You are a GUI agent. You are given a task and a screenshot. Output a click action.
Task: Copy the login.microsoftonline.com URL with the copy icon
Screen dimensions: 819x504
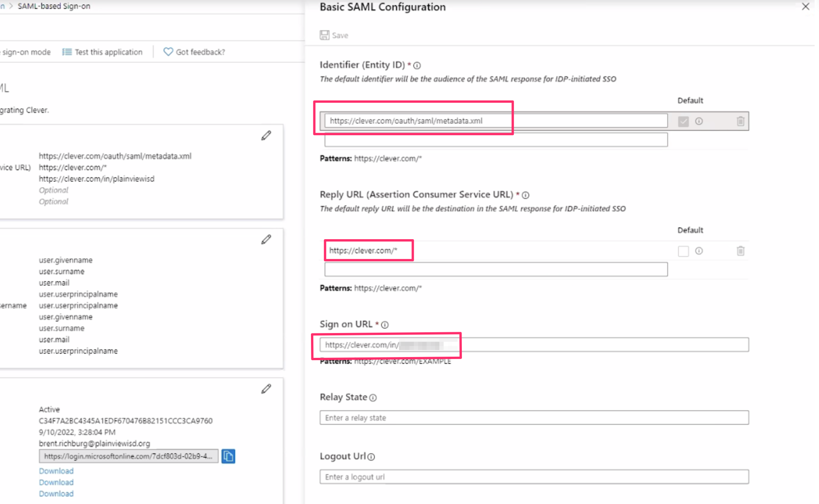pos(228,457)
